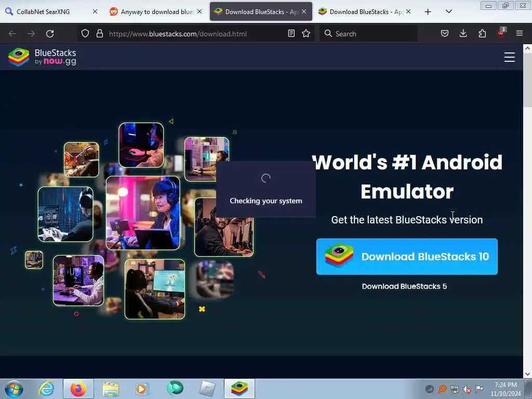This screenshot has height=399, width=532.
Task: Open extensions puzzle icon
Action: point(482,33)
